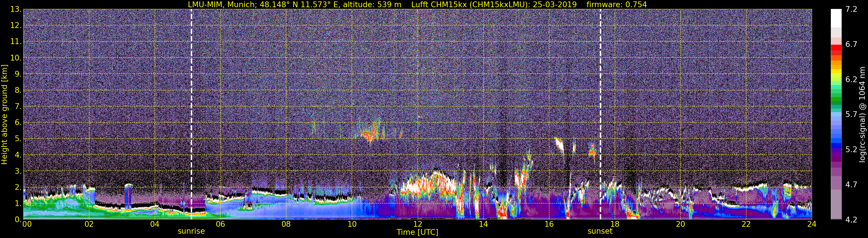Click the time axis tick label 00
This screenshot has width=868, height=238.
click(x=27, y=224)
